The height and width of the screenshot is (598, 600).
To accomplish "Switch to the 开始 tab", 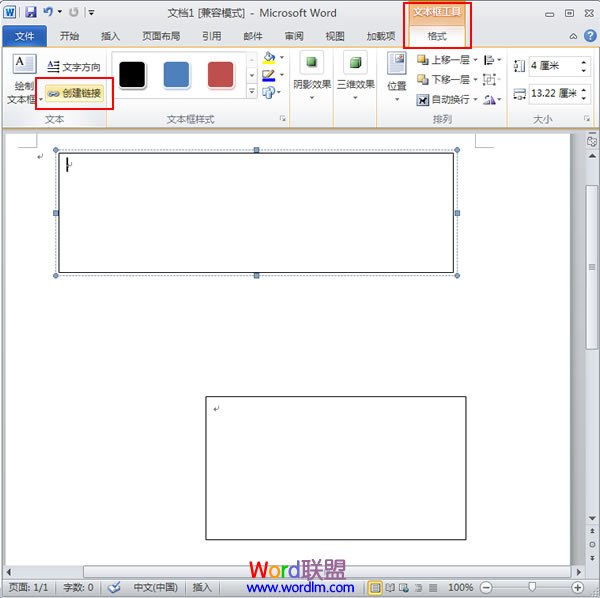I will [69, 36].
